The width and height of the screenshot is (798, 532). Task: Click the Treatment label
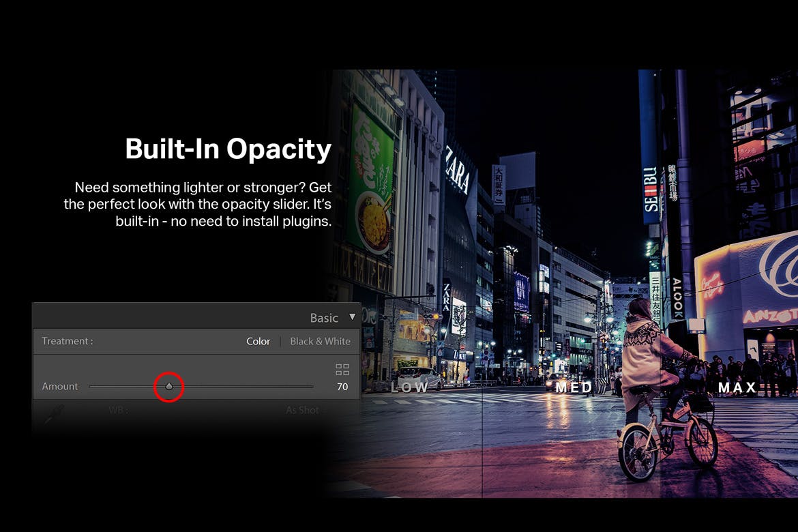[67, 341]
